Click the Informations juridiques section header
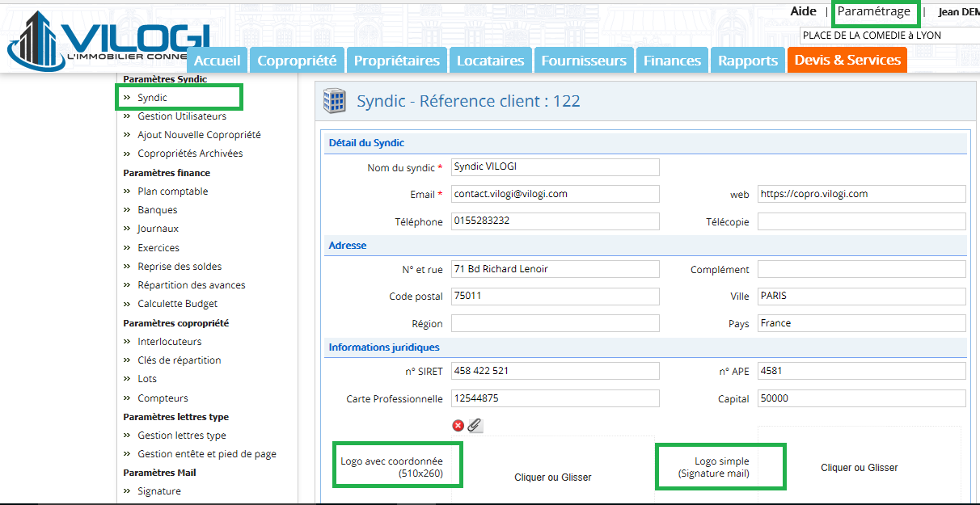 (646, 347)
